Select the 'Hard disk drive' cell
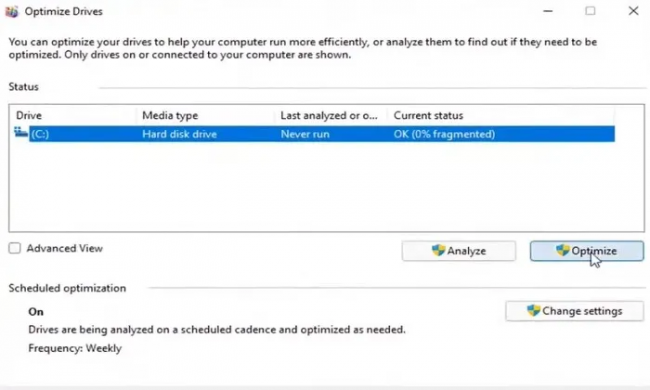This screenshot has width=650, height=390. 179,134
